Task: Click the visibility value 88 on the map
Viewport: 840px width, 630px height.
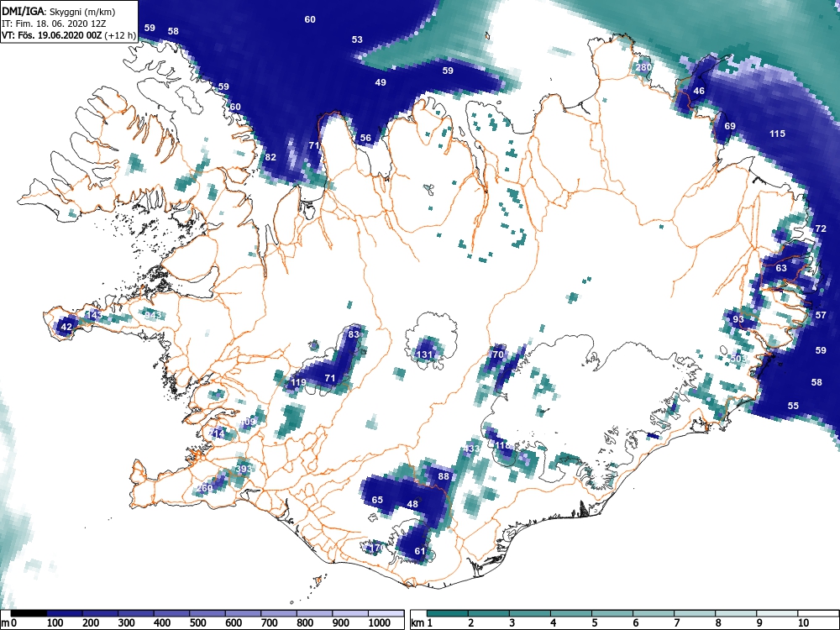Action: pyautogui.click(x=444, y=476)
